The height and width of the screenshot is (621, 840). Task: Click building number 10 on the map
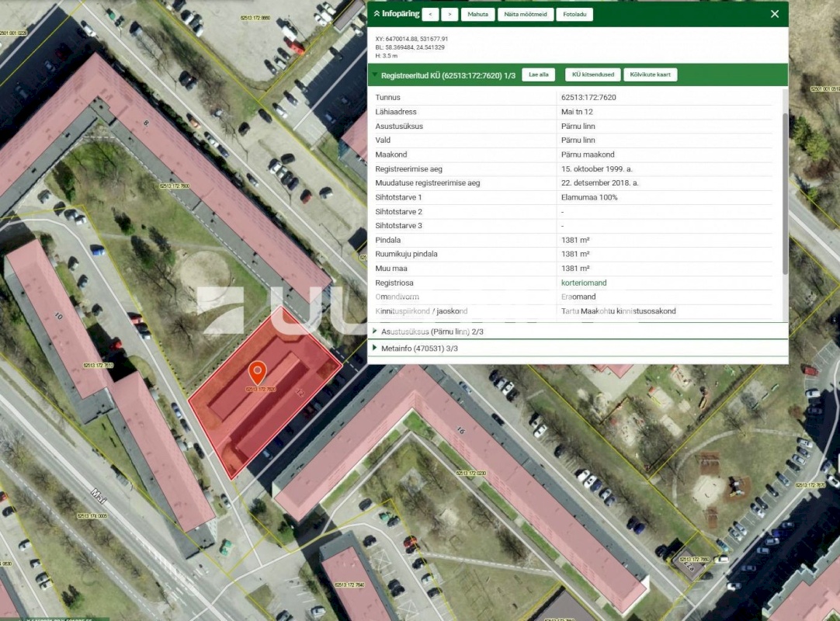point(58,316)
